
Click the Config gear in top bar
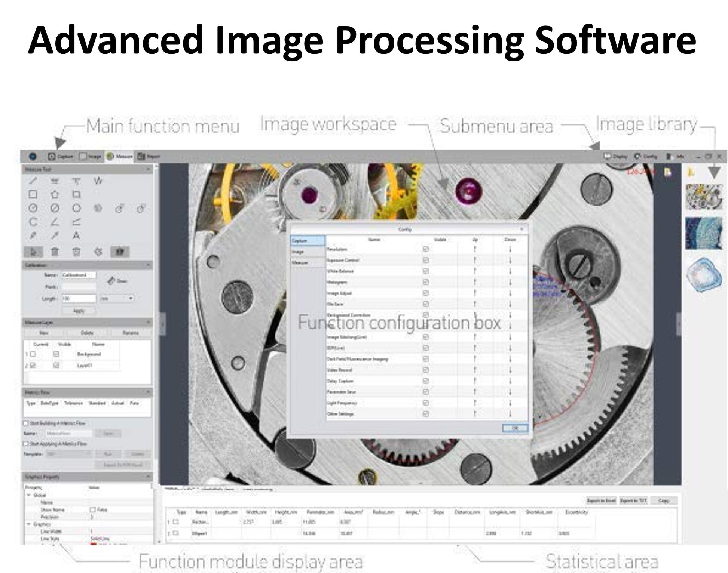coord(646,157)
